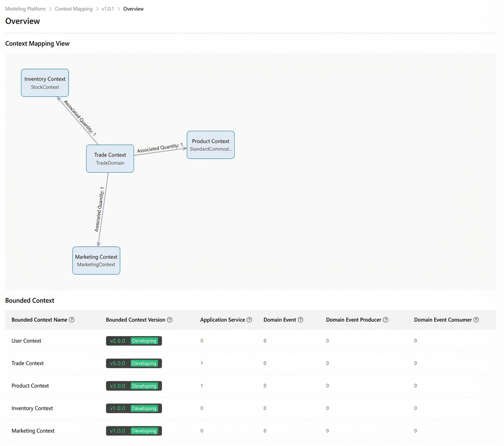Click help icon beside Bounded Context Name
The width and height of the screenshot is (504, 446).
tap(72, 320)
